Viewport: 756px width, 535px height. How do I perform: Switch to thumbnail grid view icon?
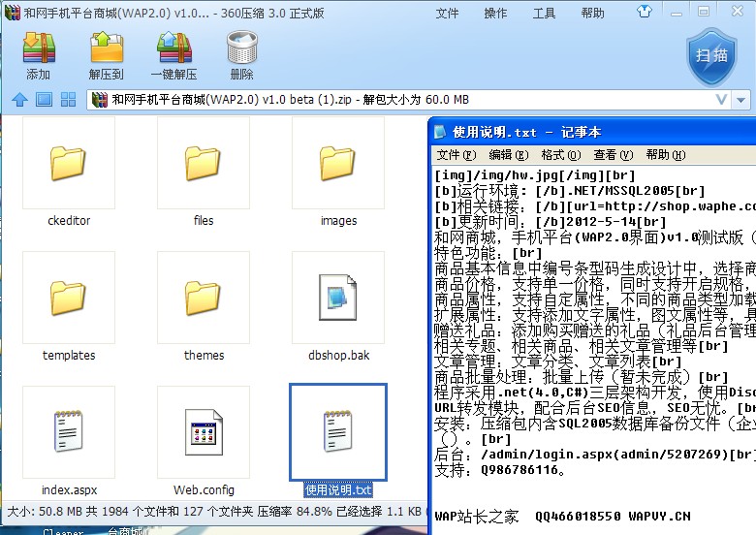pos(68,100)
